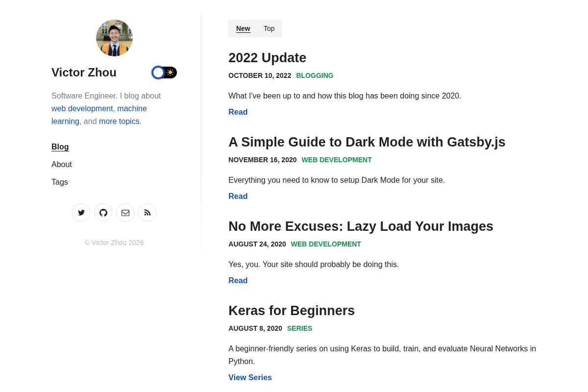Switch to the New tab
Screen dimensions: 588x392
coord(243,28)
